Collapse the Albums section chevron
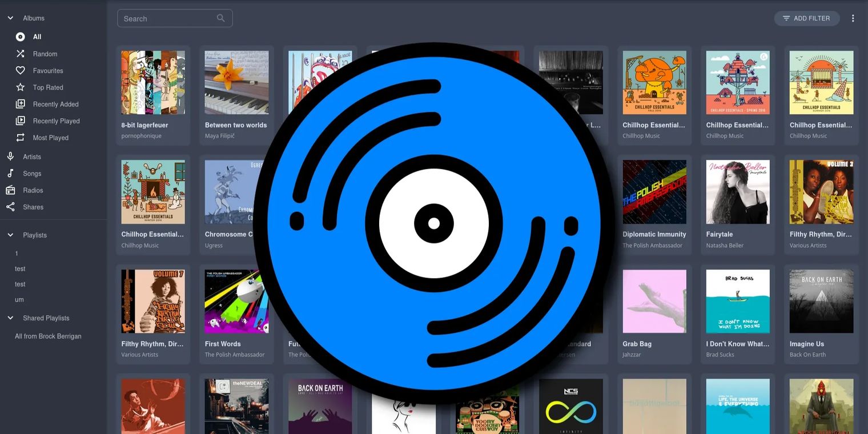 [x=10, y=18]
